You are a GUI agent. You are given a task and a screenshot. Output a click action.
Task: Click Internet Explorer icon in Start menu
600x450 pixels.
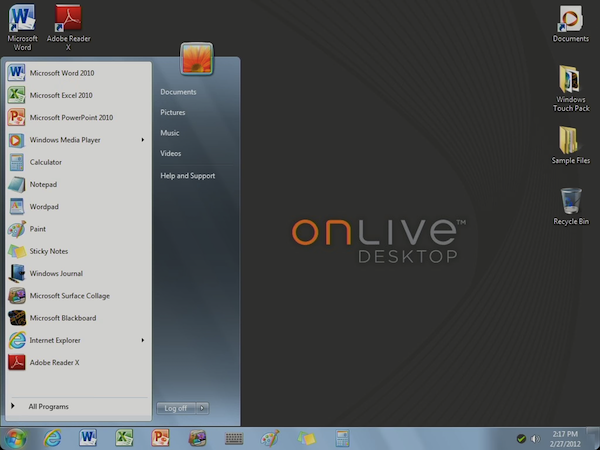pos(16,340)
